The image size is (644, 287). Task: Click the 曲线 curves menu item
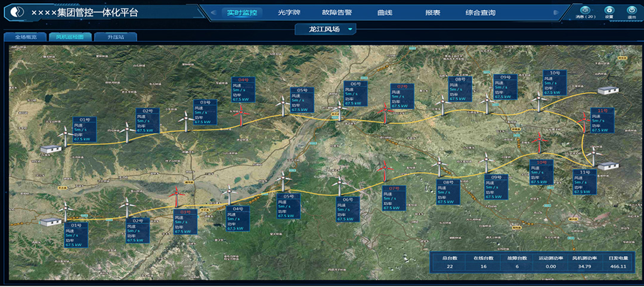[385, 12]
